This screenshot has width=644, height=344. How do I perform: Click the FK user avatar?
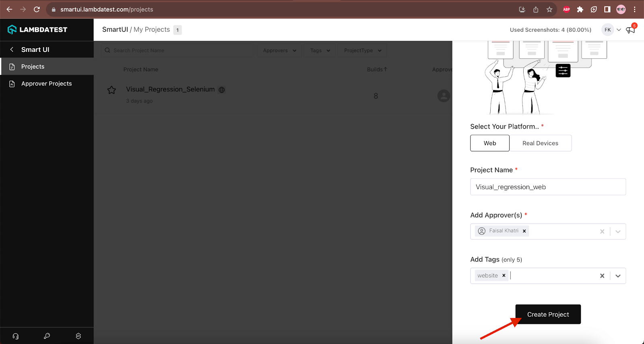(608, 30)
